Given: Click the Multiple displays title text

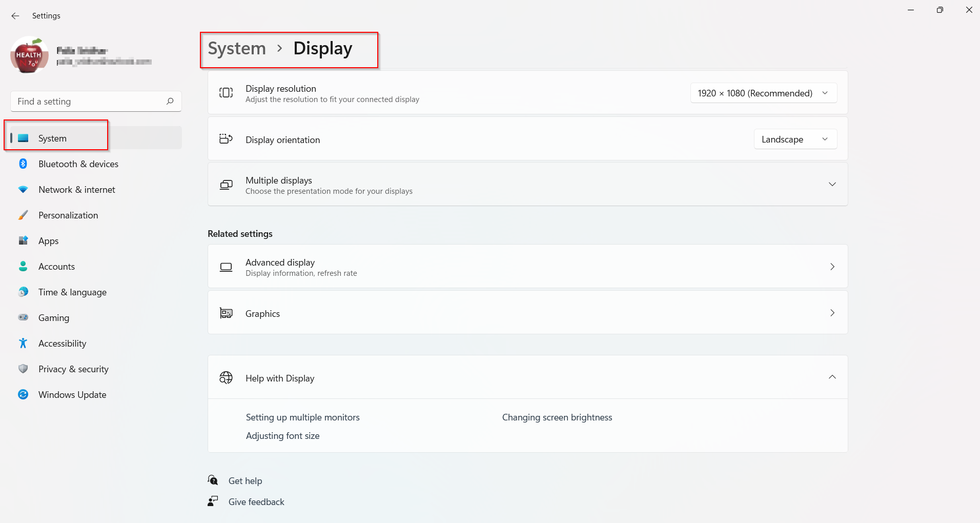Looking at the screenshot, I should point(279,180).
